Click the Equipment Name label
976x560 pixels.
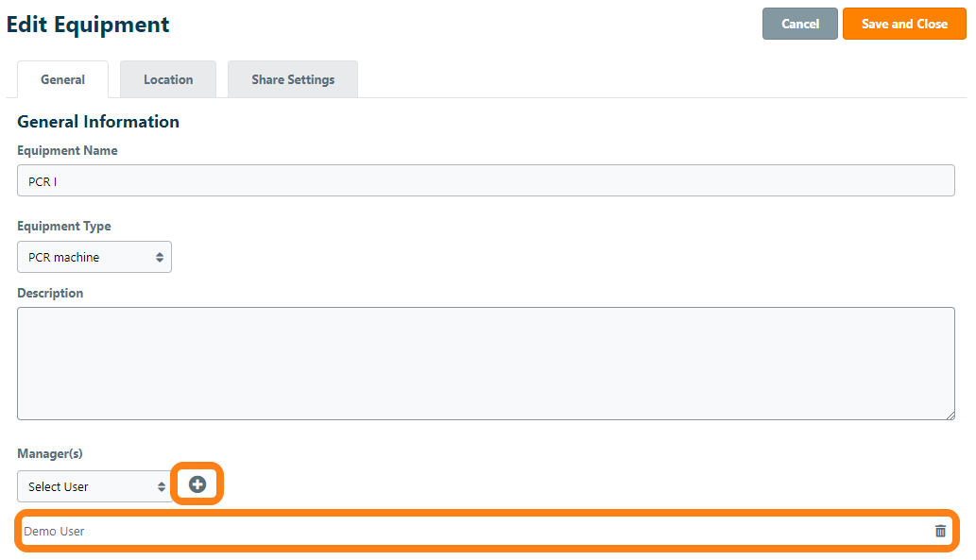pyautogui.click(x=67, y=150)
